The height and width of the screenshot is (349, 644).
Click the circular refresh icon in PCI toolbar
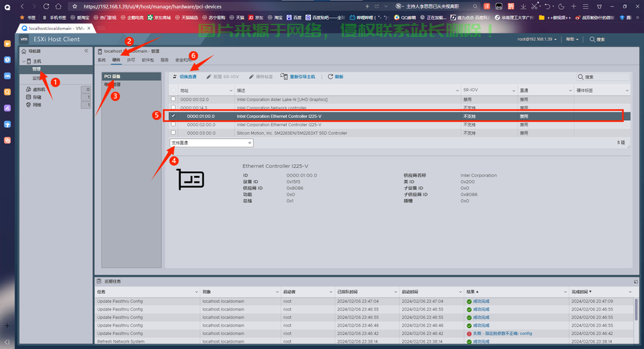[330, 77]
